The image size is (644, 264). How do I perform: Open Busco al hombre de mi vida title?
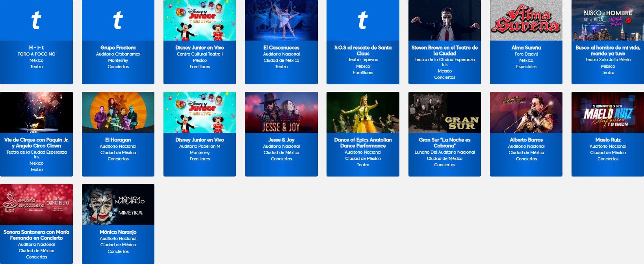click(x=608, y=50)
